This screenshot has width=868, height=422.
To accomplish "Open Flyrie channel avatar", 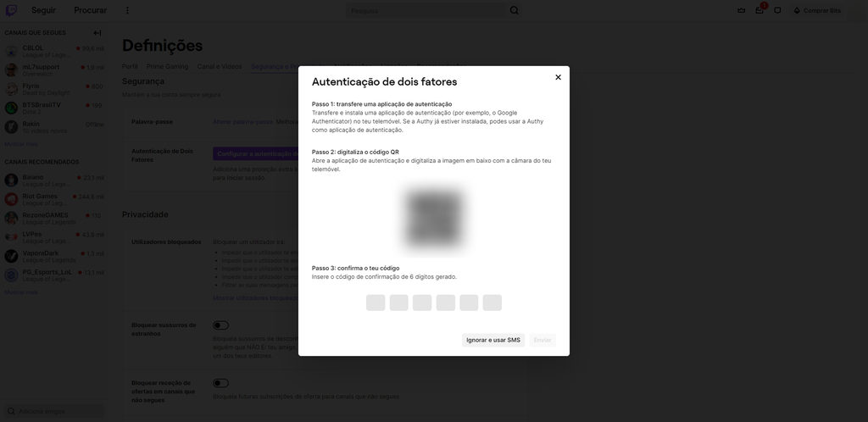I will [11, 89].
